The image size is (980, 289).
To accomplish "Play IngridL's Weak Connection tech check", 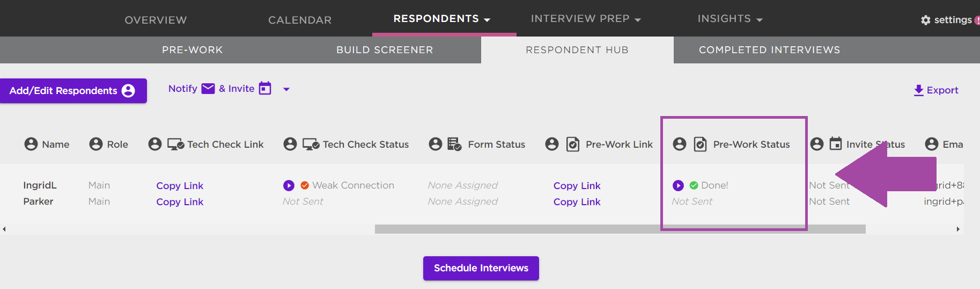I will coord(289,185).
